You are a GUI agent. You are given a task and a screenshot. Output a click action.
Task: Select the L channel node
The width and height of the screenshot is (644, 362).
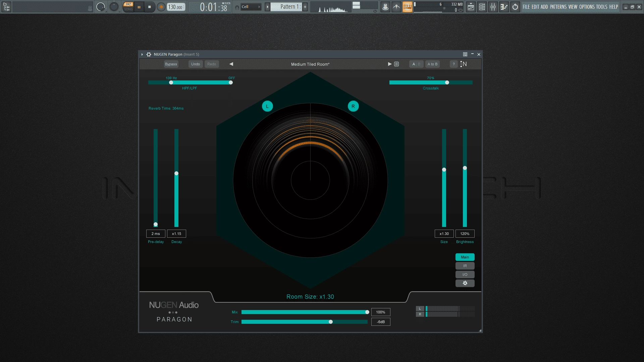pos(267,106)
